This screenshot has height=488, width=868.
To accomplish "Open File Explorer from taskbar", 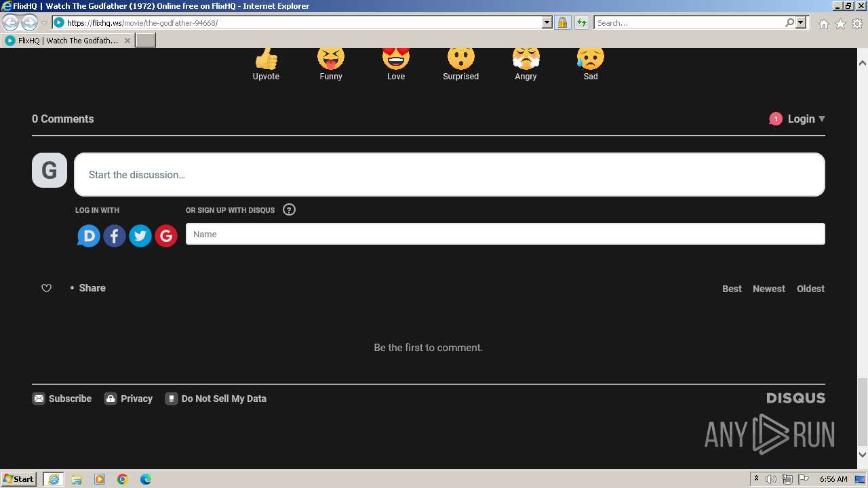I will (x=77, y=479).
